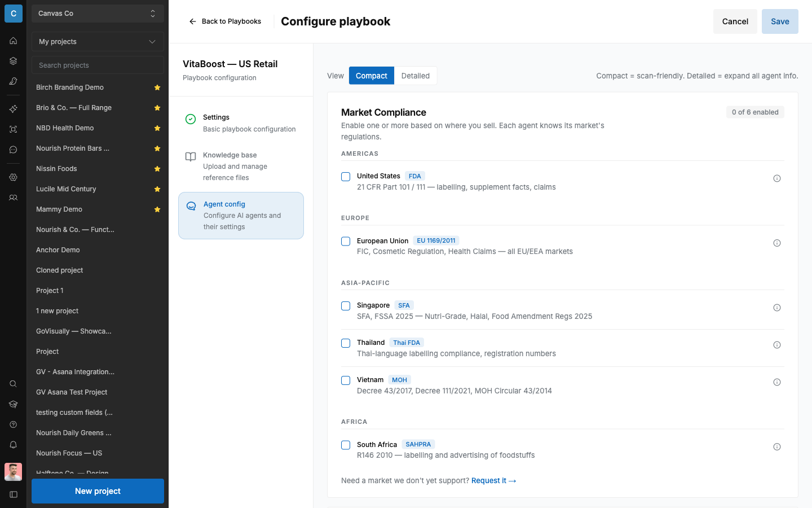Click the layers stack icon in left rail
This screenshot has height=508, width=812.
13,61
